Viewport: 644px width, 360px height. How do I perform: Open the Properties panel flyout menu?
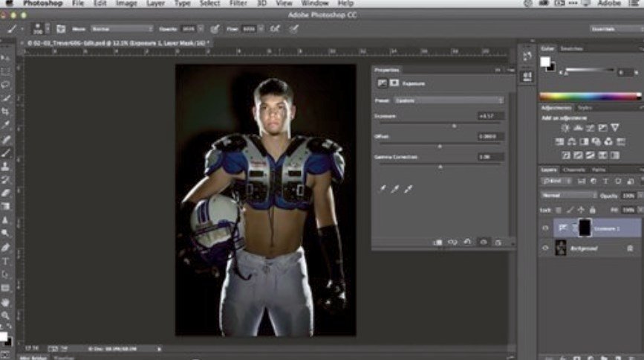(510, 71)
